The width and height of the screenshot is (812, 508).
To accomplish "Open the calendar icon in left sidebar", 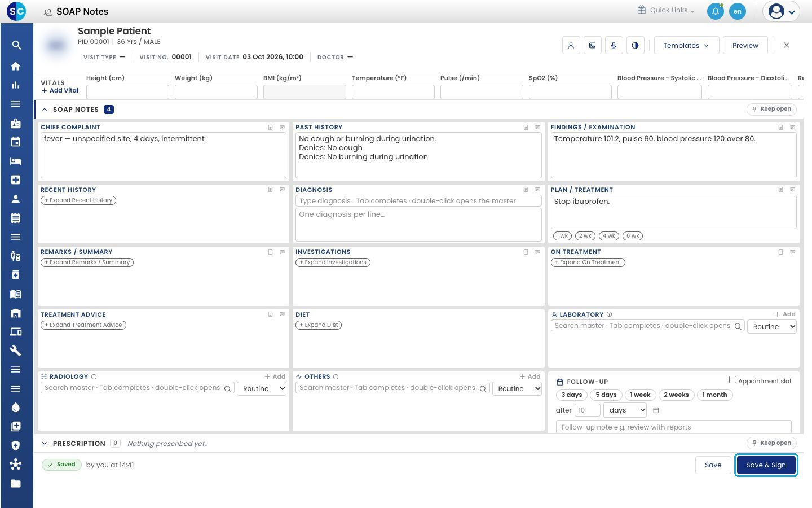I will (16, 142).
